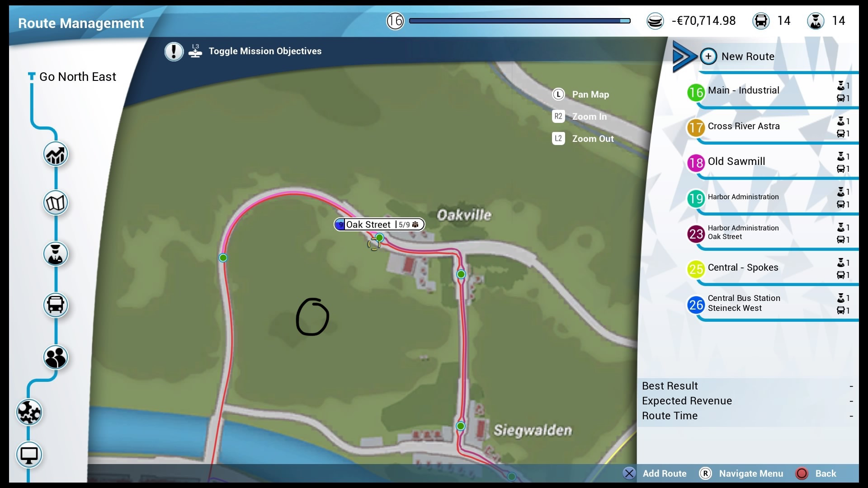Enable the Pan Map control
Viewport: 868px width, 488px height.
pyautogui.click(x=559, y=94)
